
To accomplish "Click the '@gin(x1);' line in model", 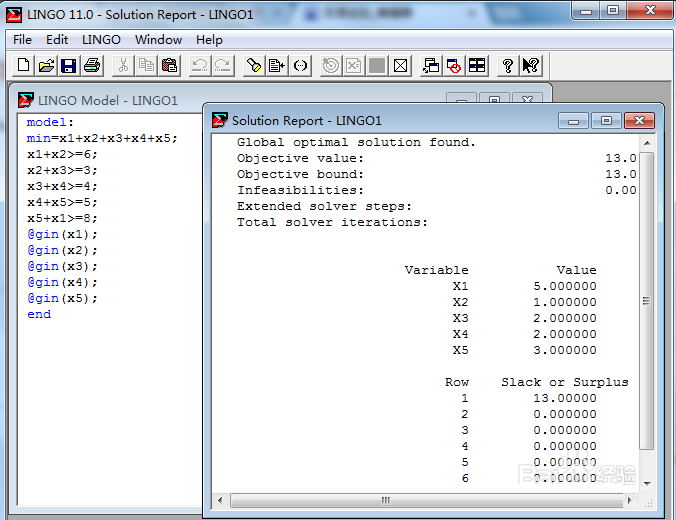I will (63, 235).
